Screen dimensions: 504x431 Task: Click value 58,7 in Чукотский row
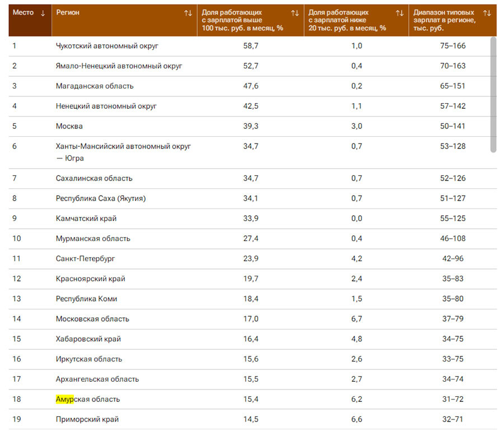(251, 45)
